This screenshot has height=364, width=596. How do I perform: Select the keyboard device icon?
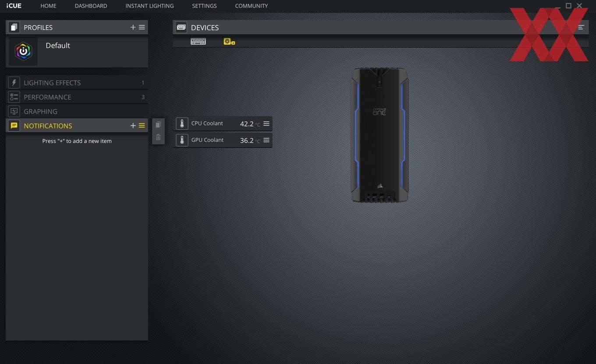point(198,41)
